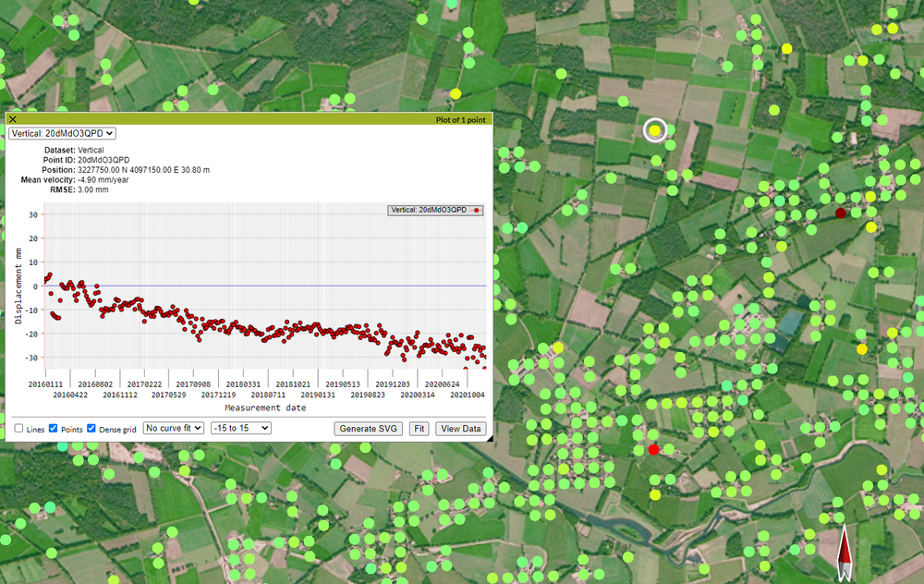Select the bright red measurement point on map

(653, 450)
